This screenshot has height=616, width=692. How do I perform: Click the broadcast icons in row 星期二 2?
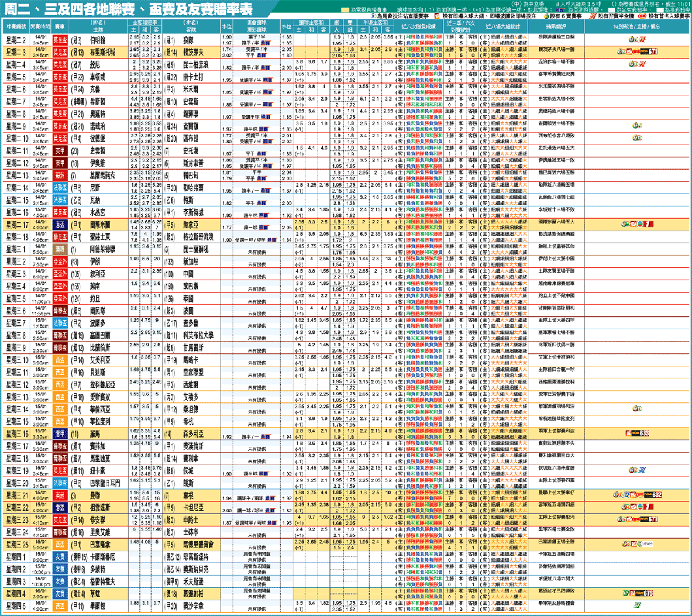click(x=637, y=39)
